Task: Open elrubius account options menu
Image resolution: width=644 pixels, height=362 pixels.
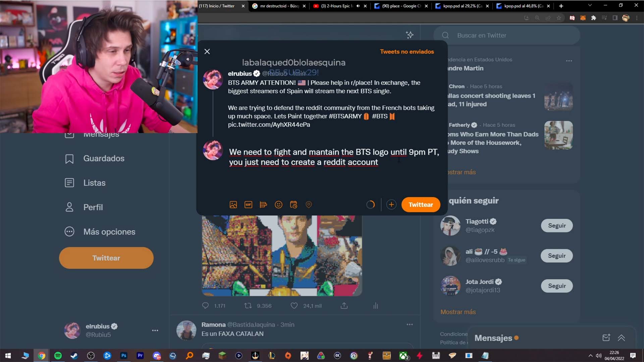Action: [155, 330]
